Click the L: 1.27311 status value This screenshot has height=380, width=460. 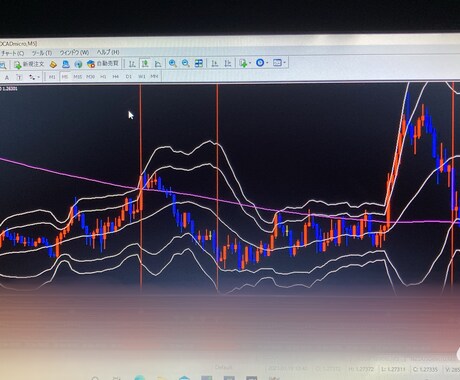point(394,369)
